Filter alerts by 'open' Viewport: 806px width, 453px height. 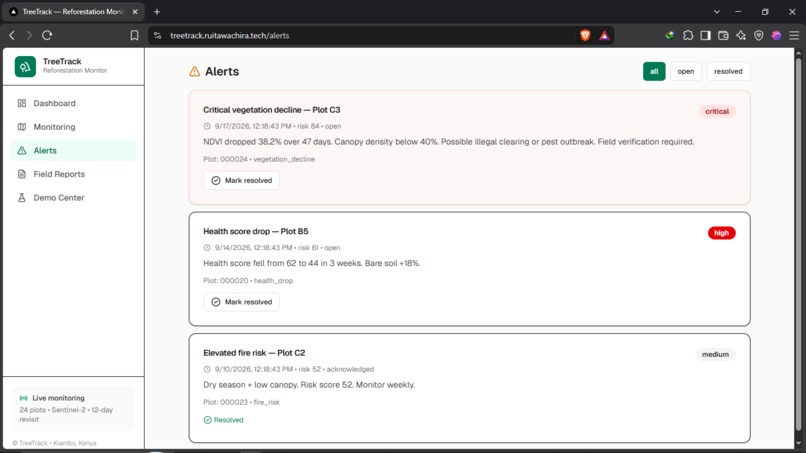coord(686,71)
